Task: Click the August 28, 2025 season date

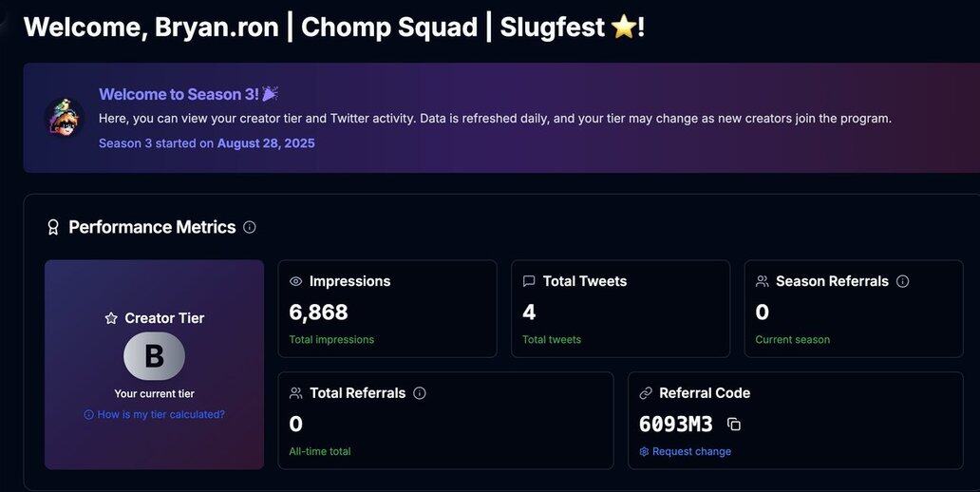Action: point(266,143)
